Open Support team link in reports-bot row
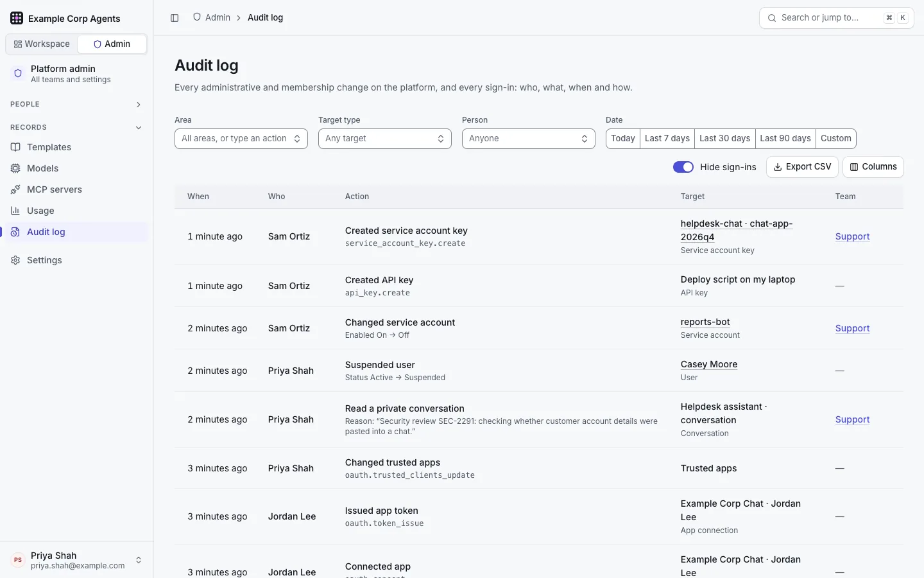This screenshot has height=578, width=924. (x=852, y=328)
